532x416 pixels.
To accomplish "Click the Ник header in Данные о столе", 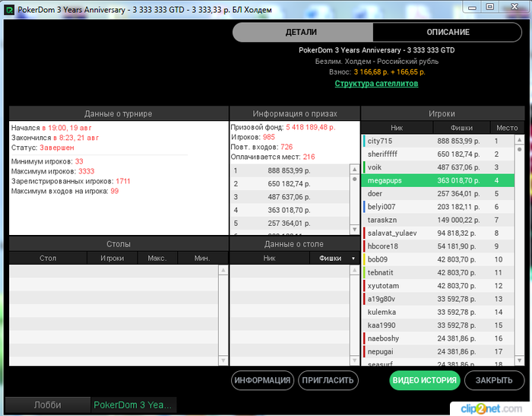I will tap(269, 258).
